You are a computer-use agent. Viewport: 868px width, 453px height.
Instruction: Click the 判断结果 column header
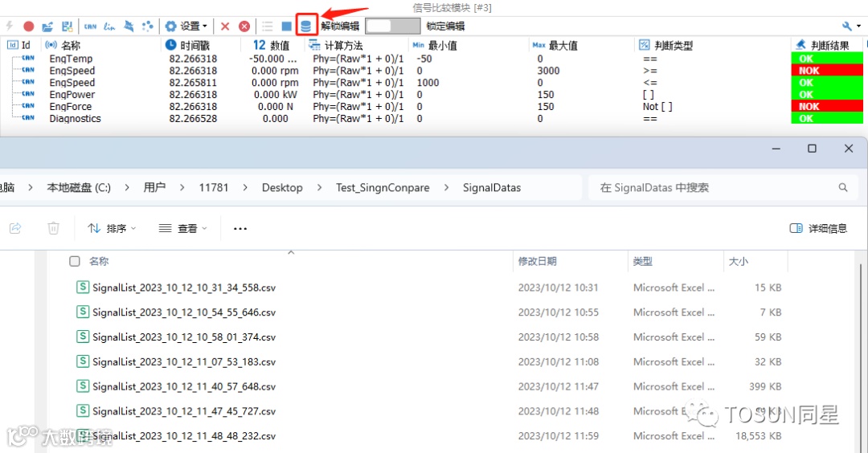822,45
